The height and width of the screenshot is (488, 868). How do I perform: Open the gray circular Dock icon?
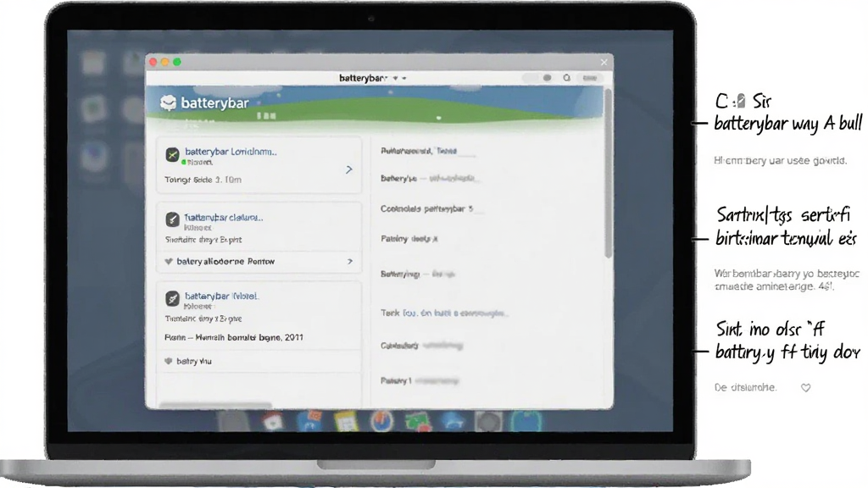point(489,422)
